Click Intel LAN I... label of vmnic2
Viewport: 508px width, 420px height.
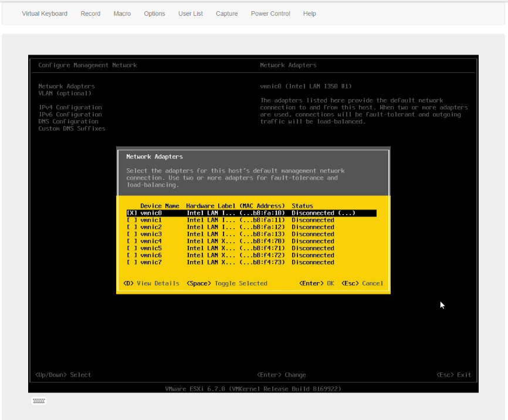pyautogui.click(x=211, y=227)
